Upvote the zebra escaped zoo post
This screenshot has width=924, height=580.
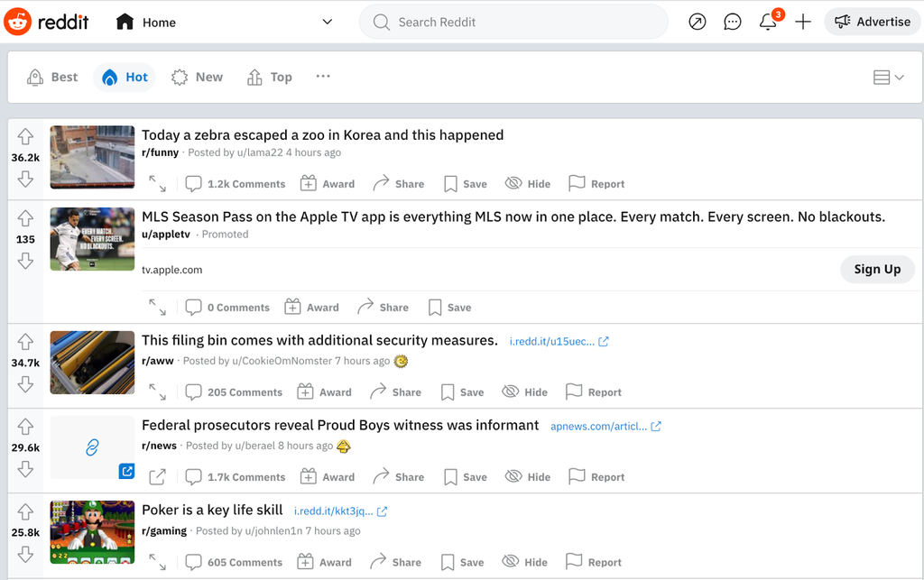[25, 136]
